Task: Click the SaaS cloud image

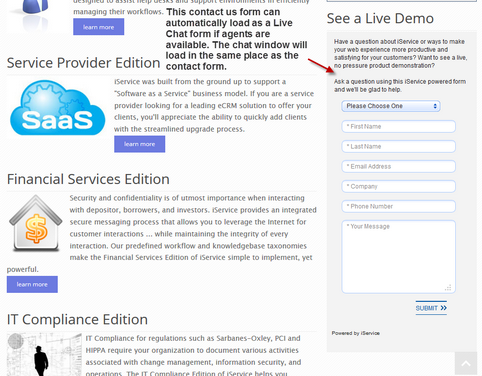Action: pos(58,108)
